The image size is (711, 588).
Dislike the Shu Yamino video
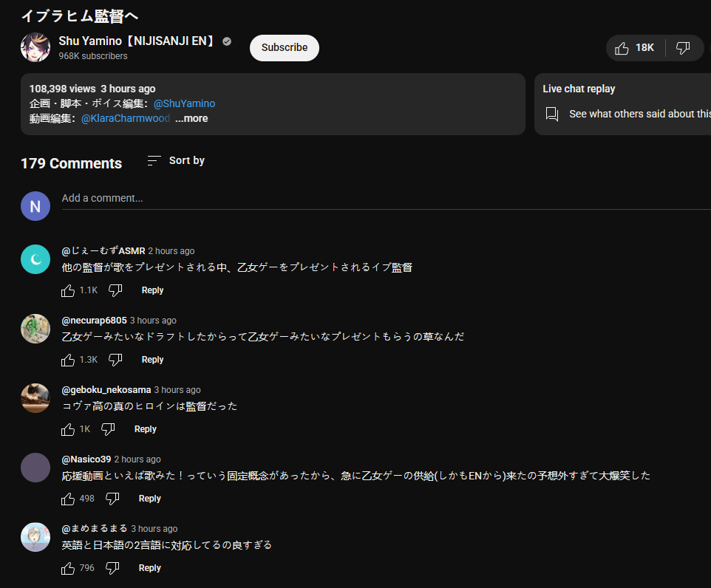point(683,48)
